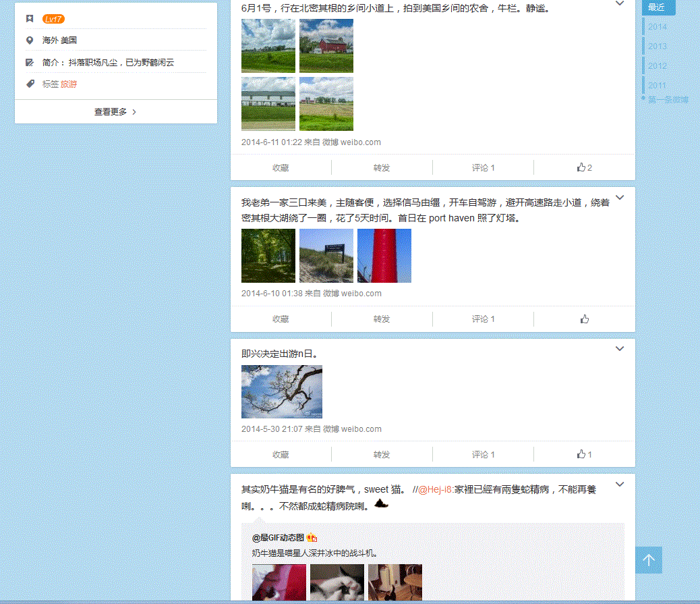Click the tag icon beside 标签
700x604 pixels.
(x=30, y=84)
